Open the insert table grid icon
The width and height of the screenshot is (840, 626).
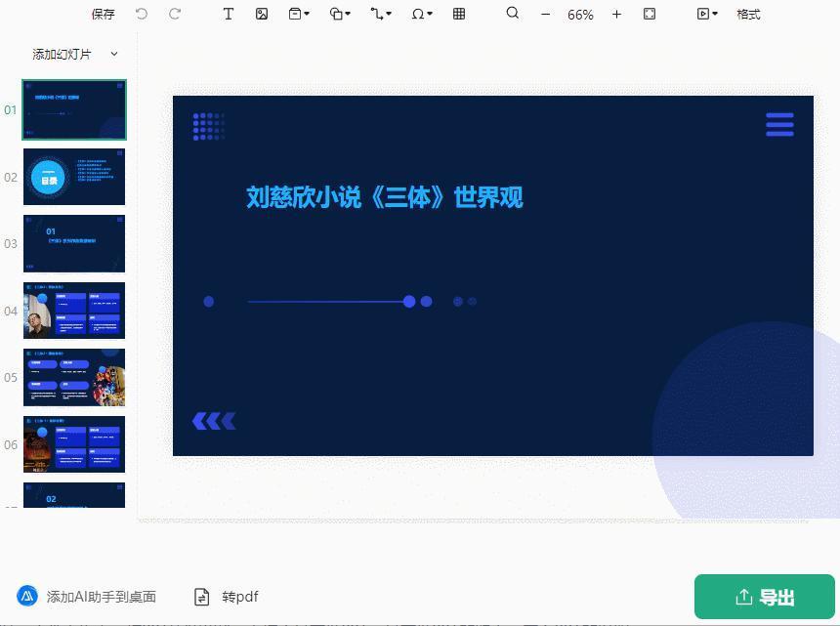pyautogui.click(x=459, y=14)
